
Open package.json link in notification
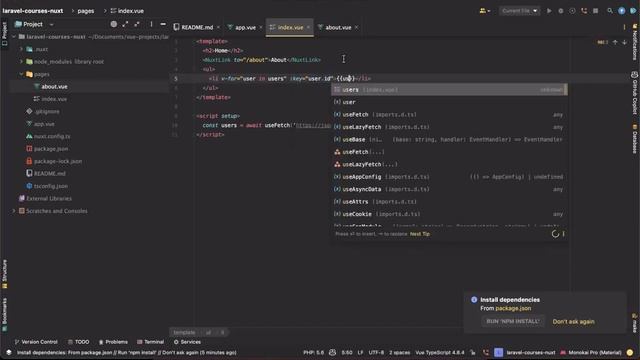coord(513,309)
